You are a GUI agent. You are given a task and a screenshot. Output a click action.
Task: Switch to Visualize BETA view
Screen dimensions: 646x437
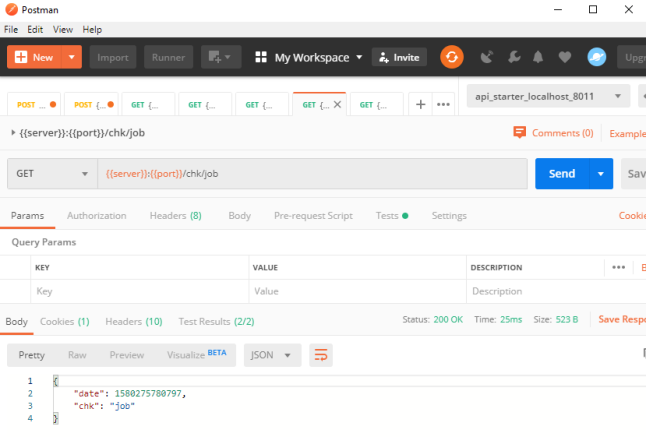(x=197, y=354)
